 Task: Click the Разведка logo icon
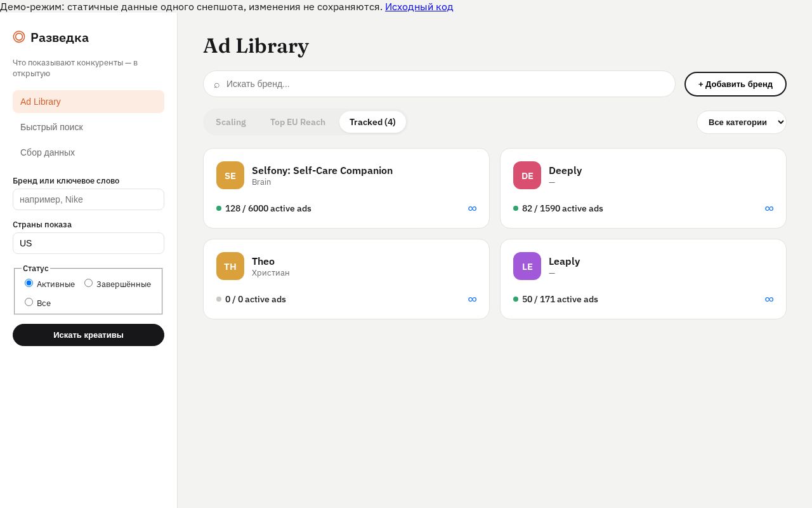19,37
